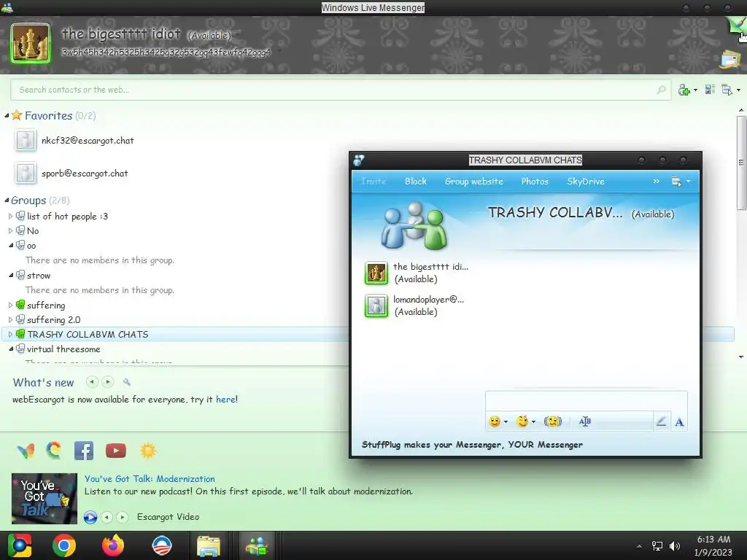Click the group people icon in chat header

click(414, 226)
